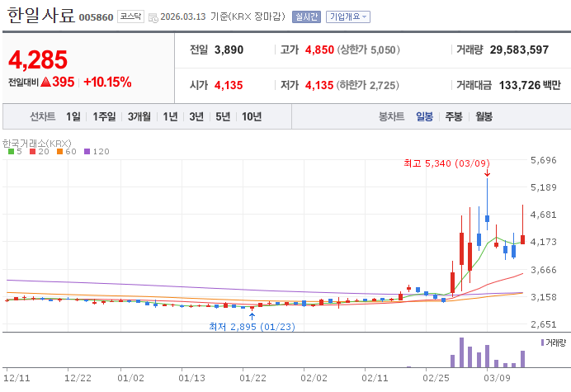This screenshot has width=571, height=392.
Task: Click the 실시간 button
Action: click(x=306, y=17)
